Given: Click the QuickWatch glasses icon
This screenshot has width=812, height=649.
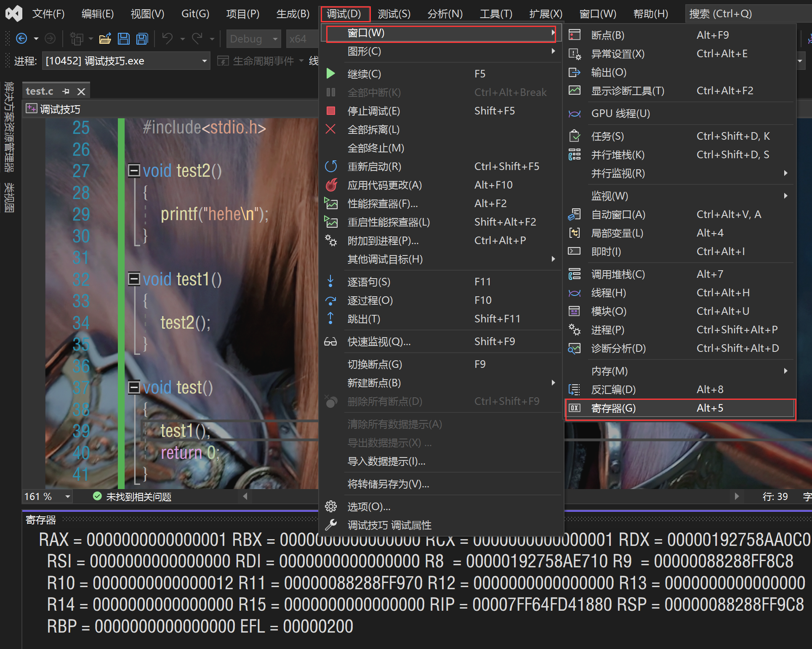Looking at the screenshot, I should 330,341.
